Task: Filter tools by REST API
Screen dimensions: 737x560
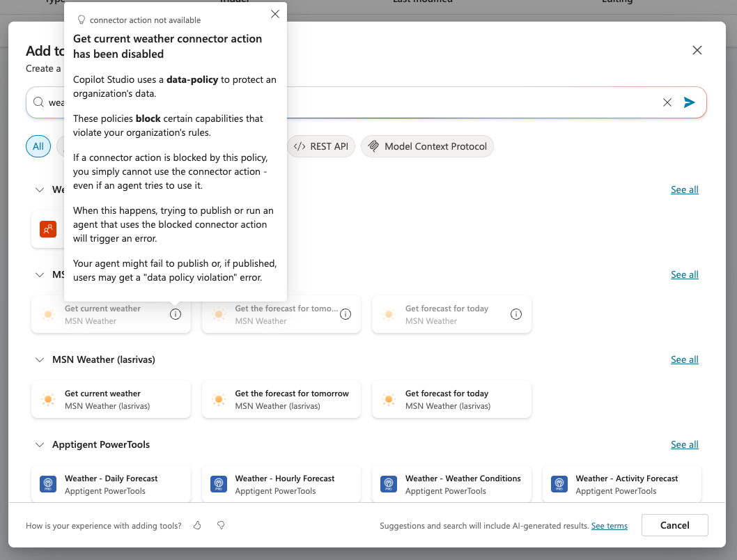Action: coord(321,146)
